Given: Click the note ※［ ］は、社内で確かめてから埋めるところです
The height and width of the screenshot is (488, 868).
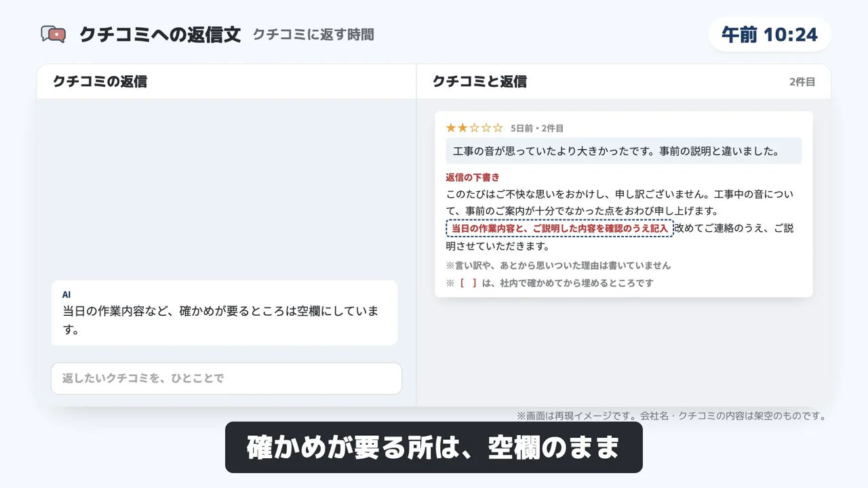Looking at the screenshot, I should [549, 283].
